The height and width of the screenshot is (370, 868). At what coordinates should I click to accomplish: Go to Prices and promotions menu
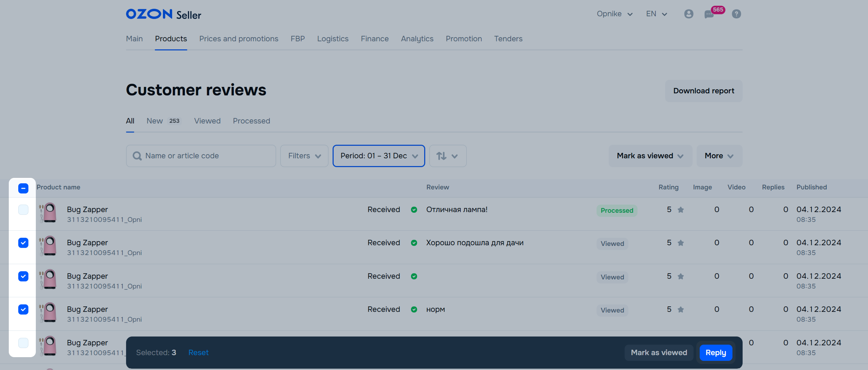239,39
